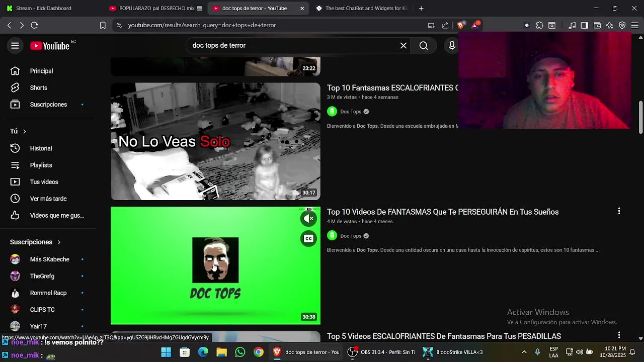Open Brave Shields lion icon

[x=461, y=25]
